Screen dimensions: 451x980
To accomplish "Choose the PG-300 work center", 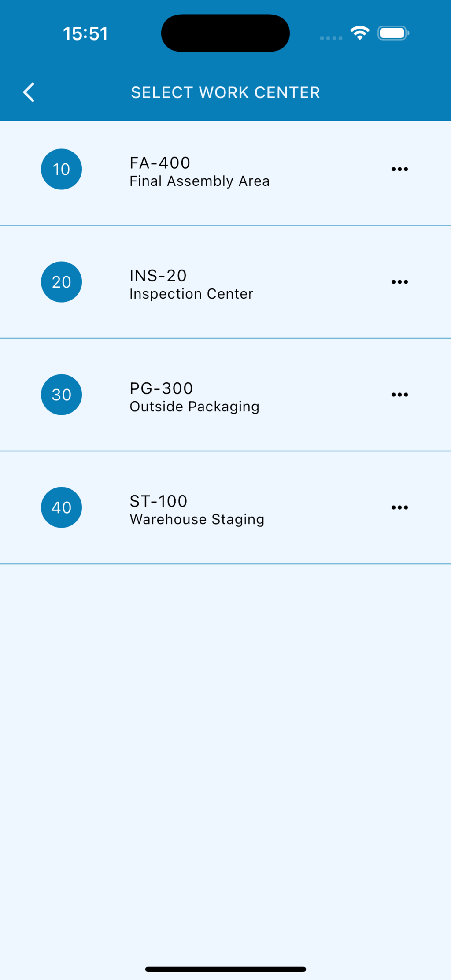I will click(161, 388).
